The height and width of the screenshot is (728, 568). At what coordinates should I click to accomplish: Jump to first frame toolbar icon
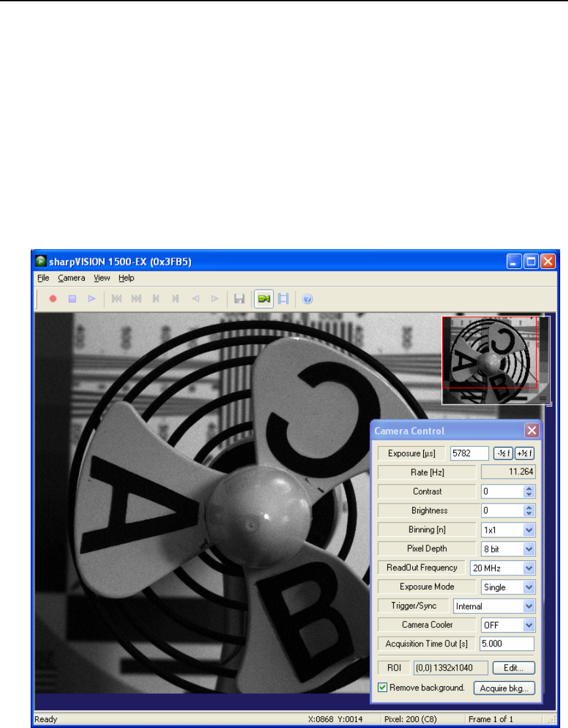116,299
